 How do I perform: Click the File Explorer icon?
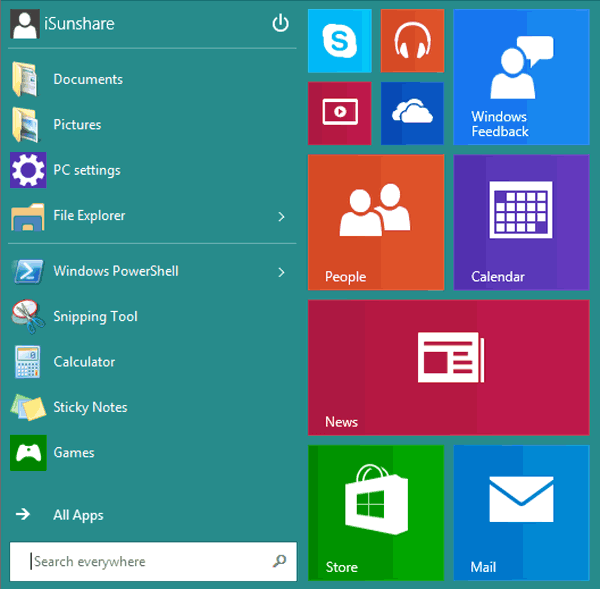(28, 217)
